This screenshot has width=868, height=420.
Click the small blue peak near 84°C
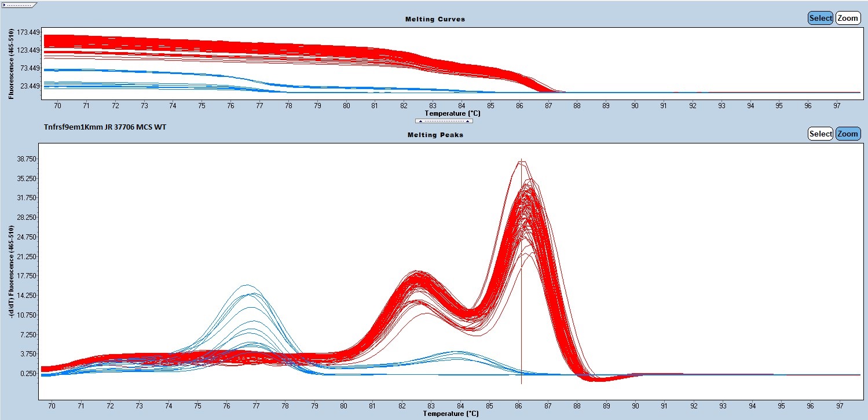tap(457, 352)
